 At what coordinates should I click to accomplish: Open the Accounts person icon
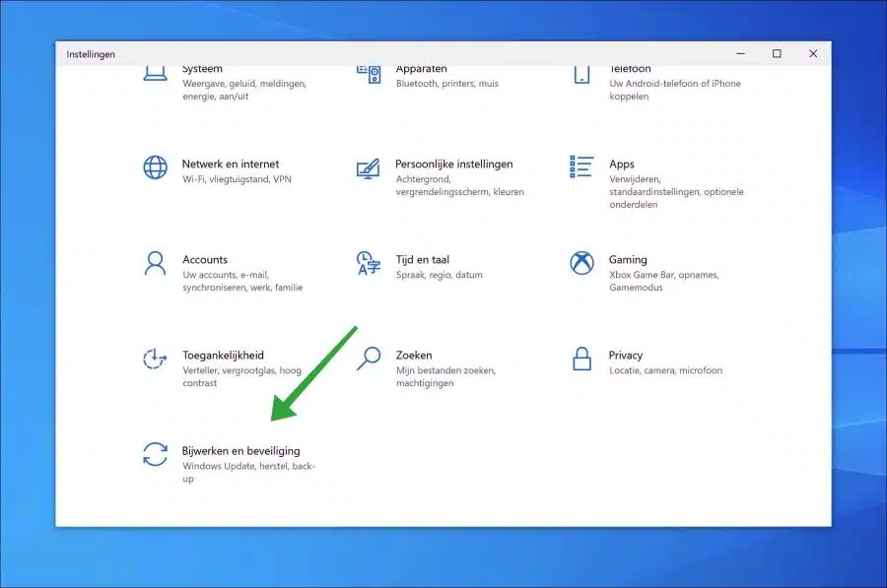click(x=155, y=263)
